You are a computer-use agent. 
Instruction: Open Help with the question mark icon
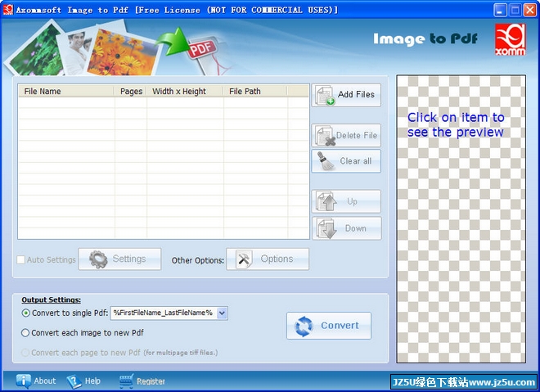pos(83,381)
